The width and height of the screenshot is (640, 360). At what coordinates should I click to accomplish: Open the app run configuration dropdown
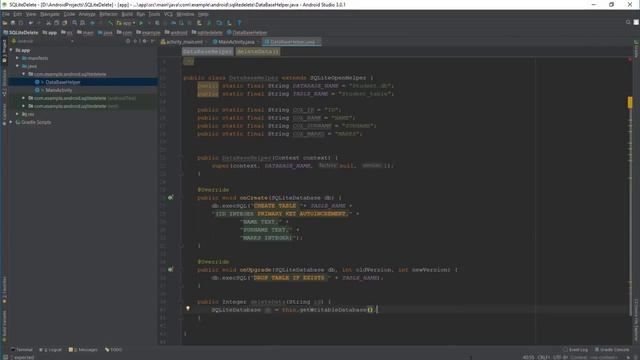(126, 23)
